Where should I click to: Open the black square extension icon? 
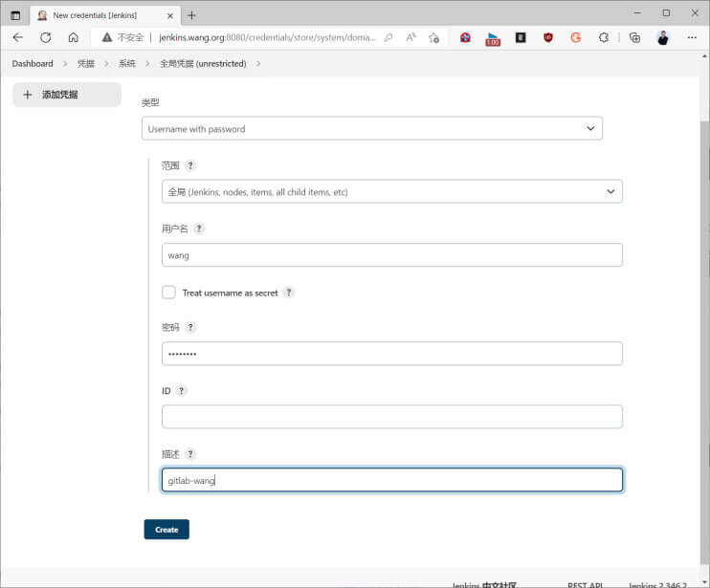(521, 37)
